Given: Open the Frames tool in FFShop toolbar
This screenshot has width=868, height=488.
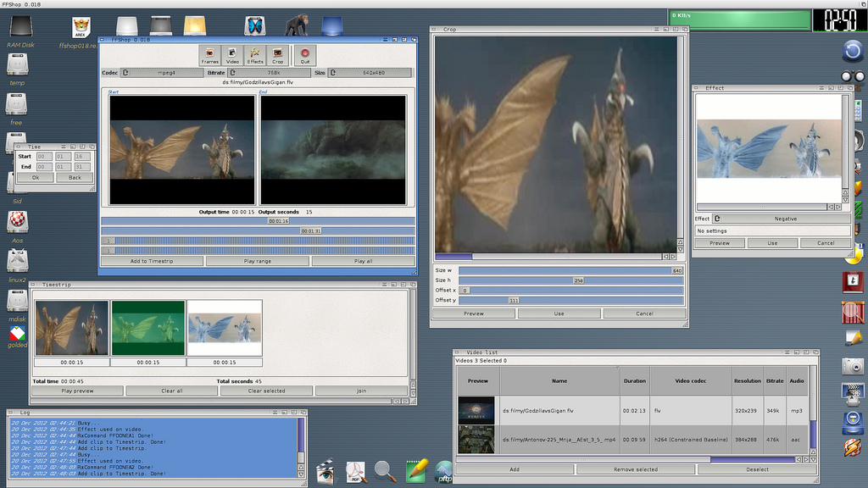Looking at the screenshot, I should tap(209, 55).
